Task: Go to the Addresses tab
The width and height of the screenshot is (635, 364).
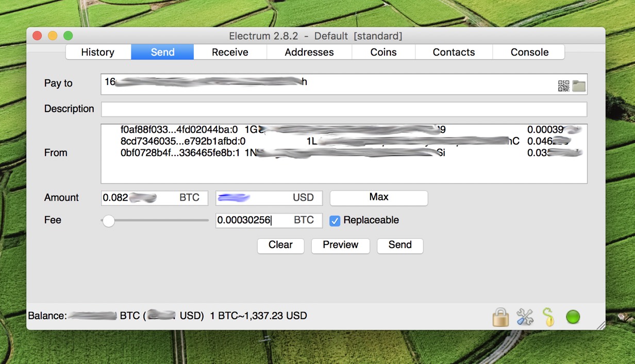Action: (309, 52)
